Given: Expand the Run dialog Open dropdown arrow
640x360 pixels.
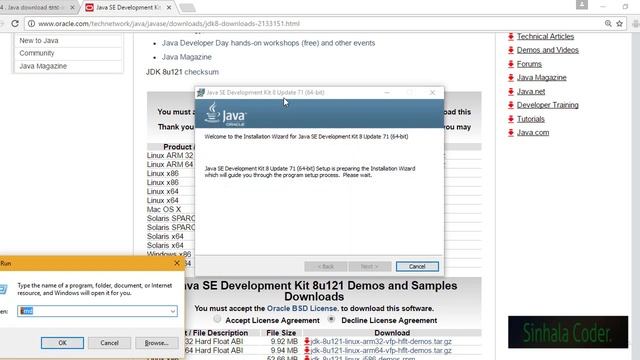Looking at the screenshot, I should coord(173,311).
